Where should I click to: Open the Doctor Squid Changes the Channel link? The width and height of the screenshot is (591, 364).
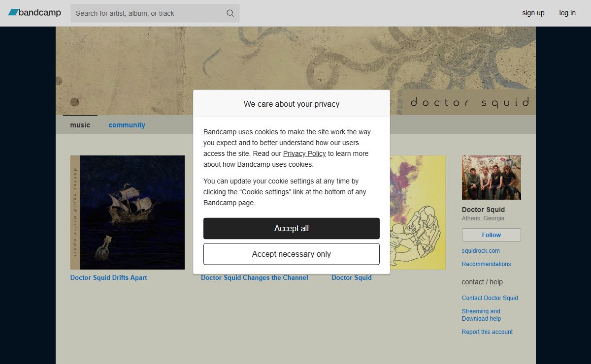coord(255,277)
